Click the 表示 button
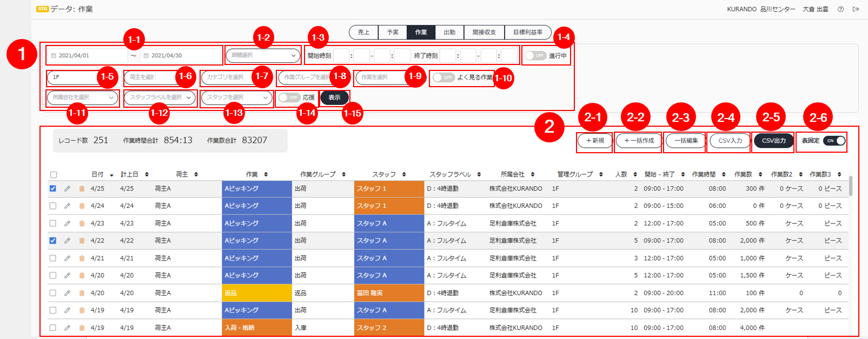 334,97
